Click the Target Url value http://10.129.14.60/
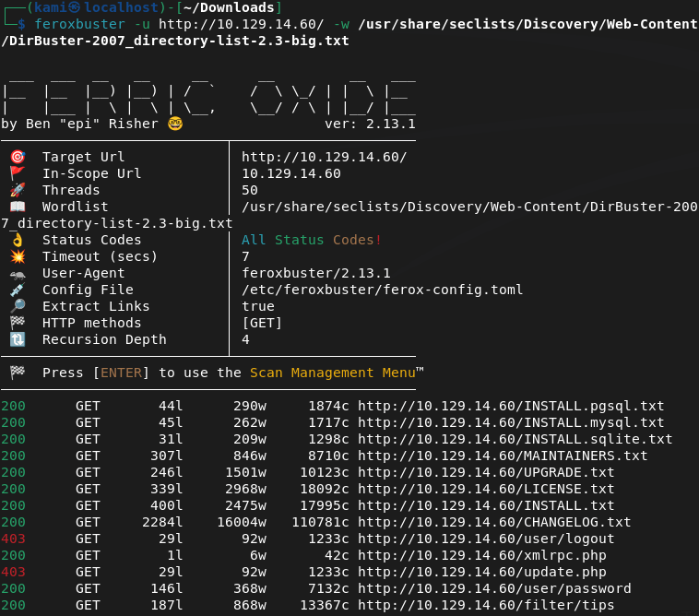The image size is (699, 616). [x=324, y=157]
